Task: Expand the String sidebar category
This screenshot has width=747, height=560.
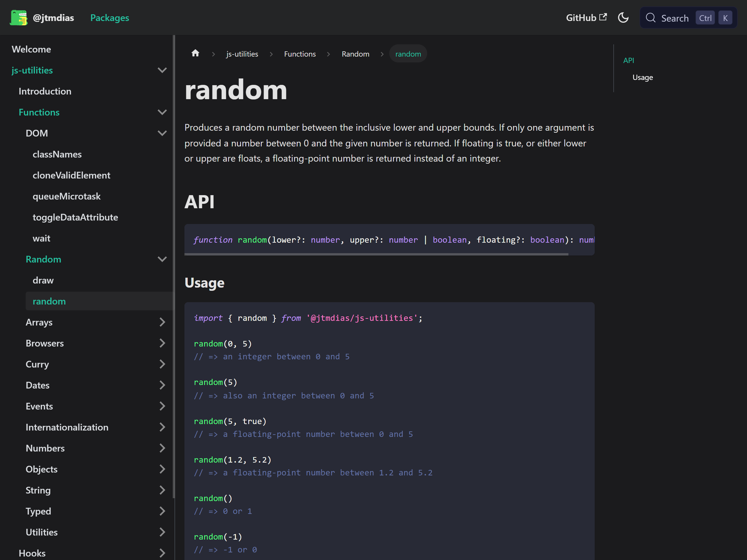Action: (x=162, y=490)
